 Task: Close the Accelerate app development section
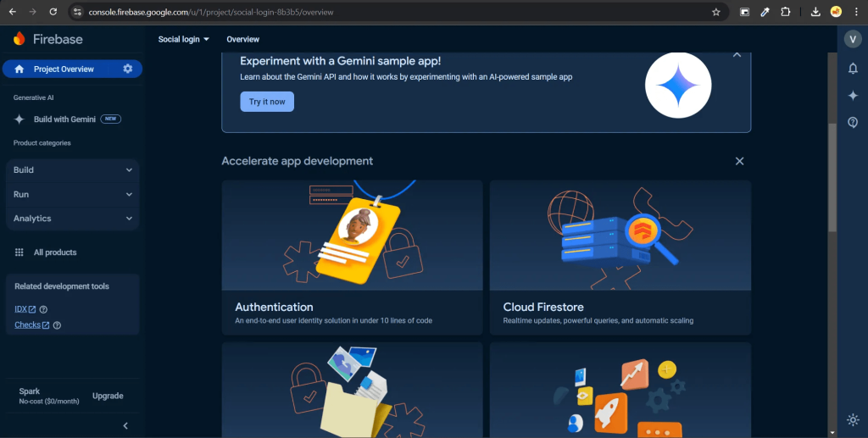[739, 161]
